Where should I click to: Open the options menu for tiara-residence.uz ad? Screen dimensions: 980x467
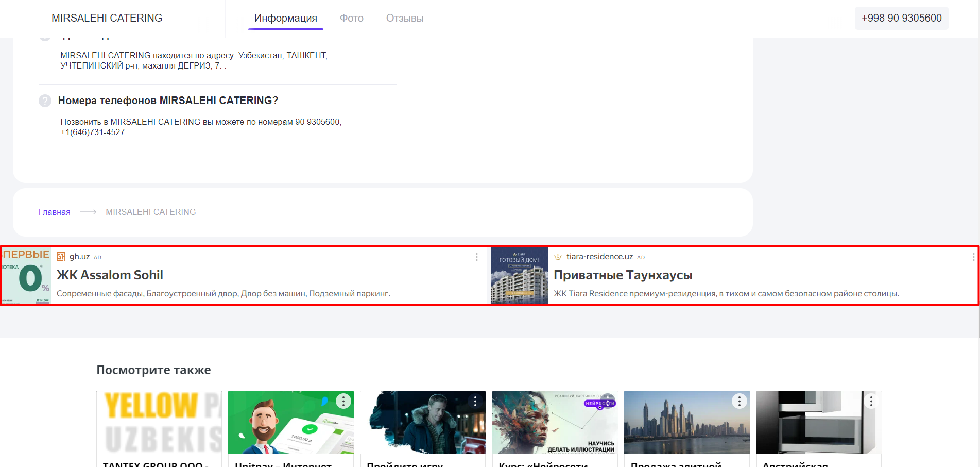pyautogui.click(x=973, y=257)
